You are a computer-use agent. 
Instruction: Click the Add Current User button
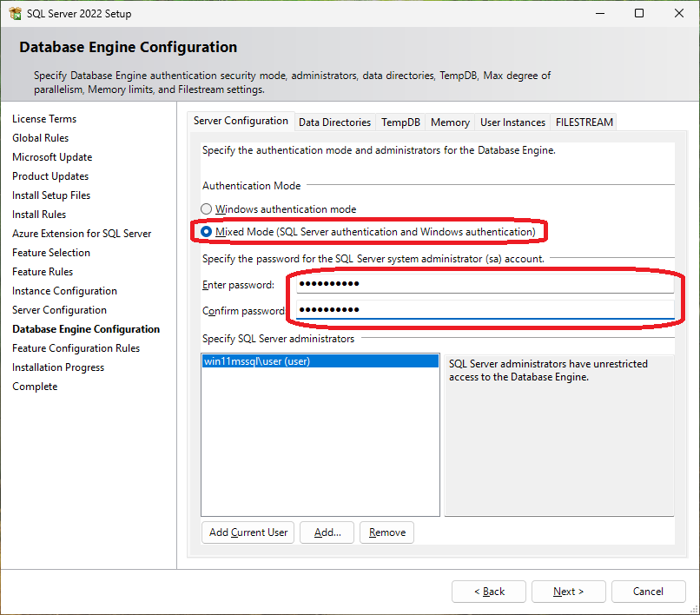[x=248, y=532]
